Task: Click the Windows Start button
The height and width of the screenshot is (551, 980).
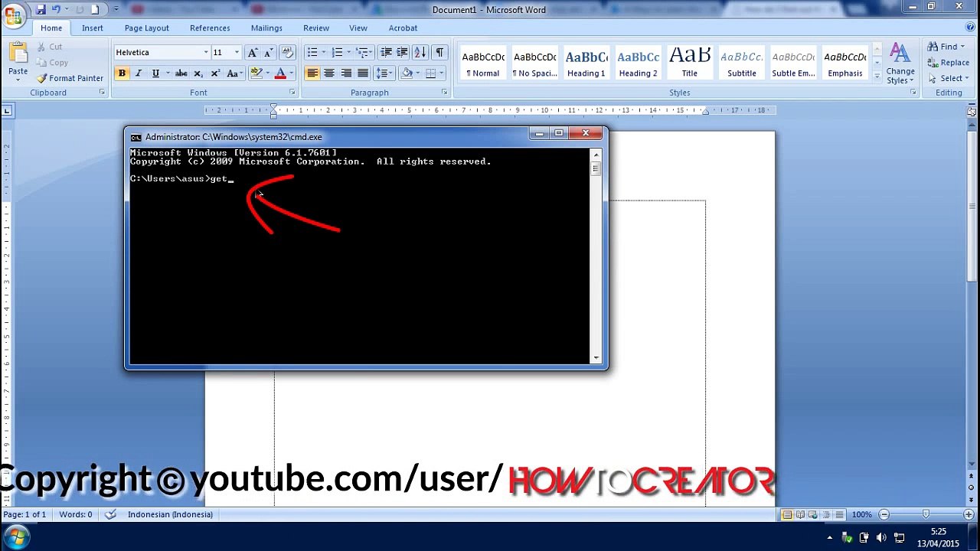Action: (16, 537)
